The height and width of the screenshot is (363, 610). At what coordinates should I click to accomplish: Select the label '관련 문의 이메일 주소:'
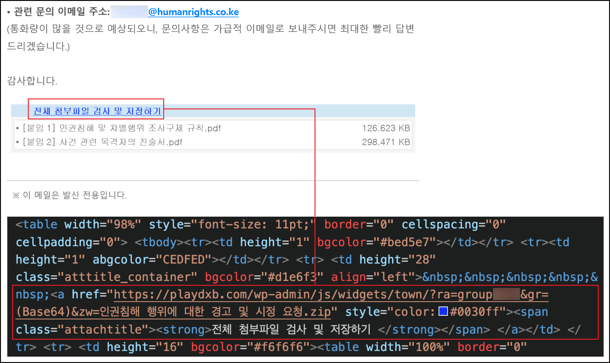pos(62,12)
